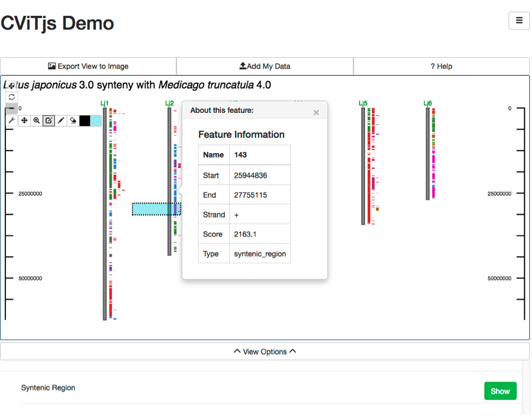Click the syntenic_region type value
Screen dimensions: 532x416
pyautogui.click(x=260, y=254)
